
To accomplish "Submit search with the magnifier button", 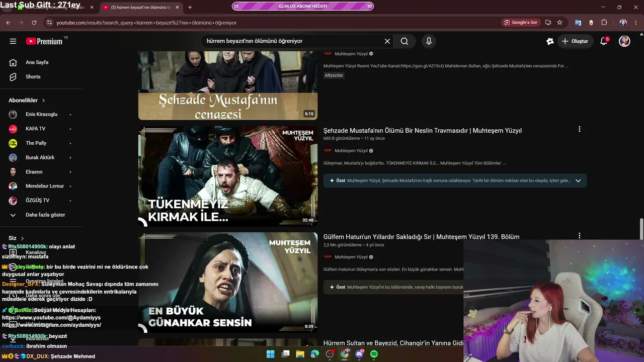I will (x=405, y=41).
